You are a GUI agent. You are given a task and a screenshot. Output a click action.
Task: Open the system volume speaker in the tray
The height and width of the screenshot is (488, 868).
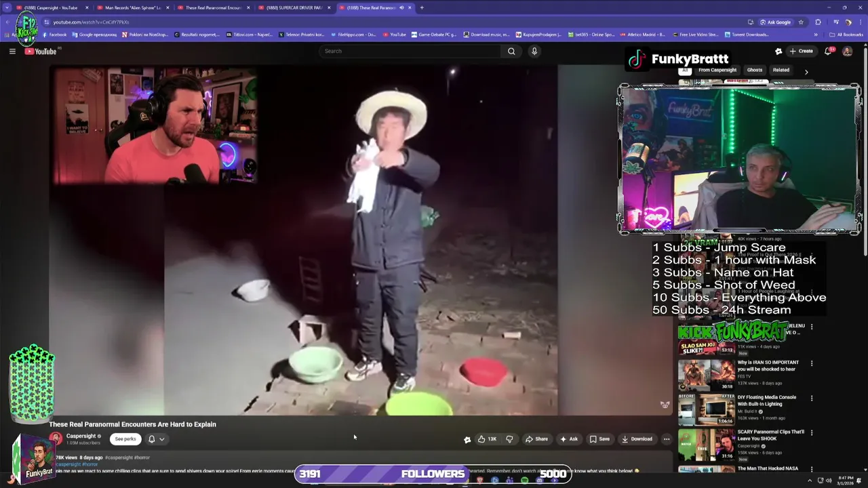pyautogui.click(x=829, y=481)
